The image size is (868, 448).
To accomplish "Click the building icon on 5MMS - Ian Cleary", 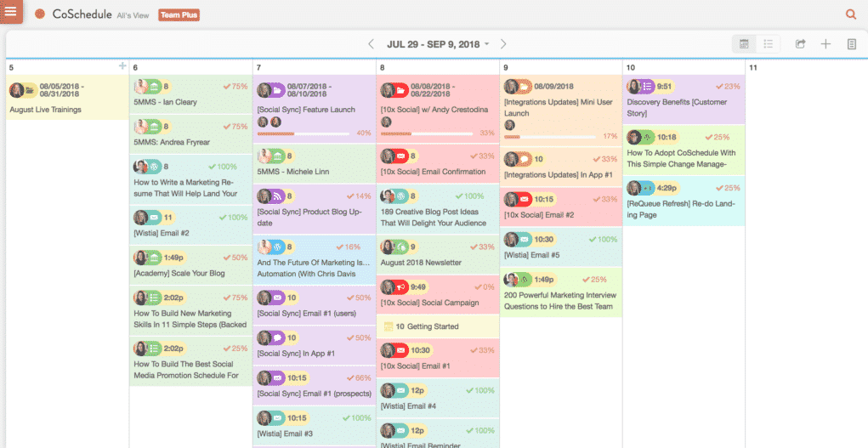I will coord(155,87).
